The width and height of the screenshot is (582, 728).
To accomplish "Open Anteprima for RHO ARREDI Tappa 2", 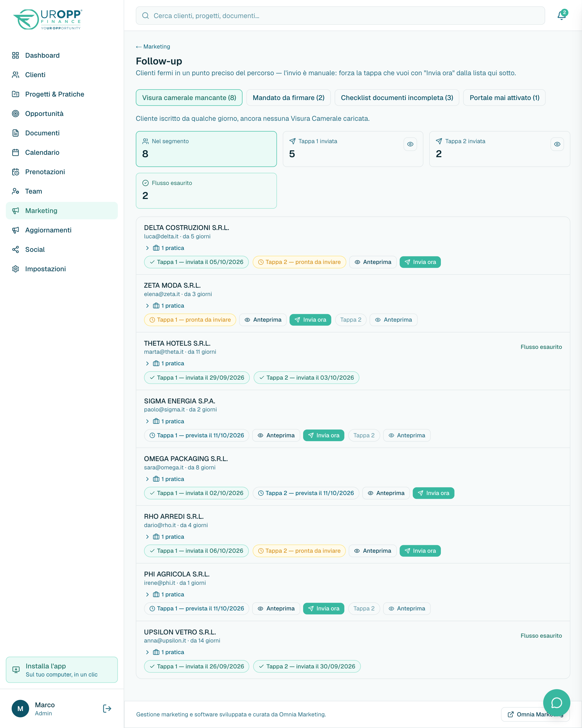I will pyautogui.click(x=372, y=551).
